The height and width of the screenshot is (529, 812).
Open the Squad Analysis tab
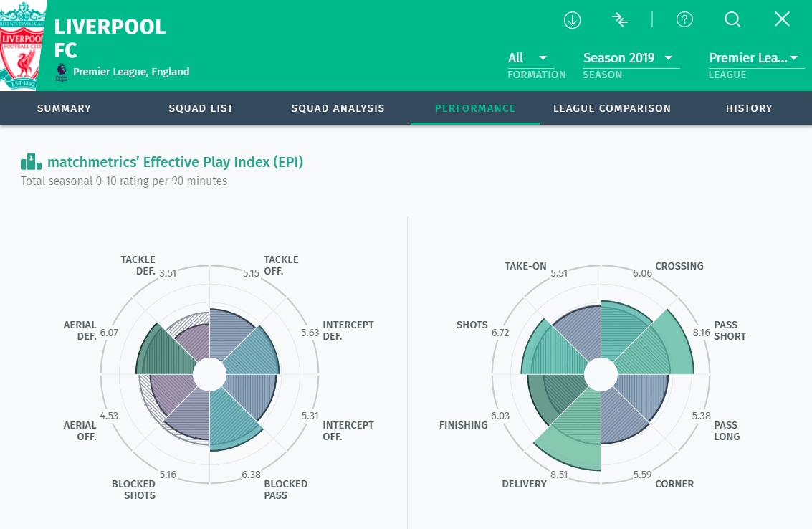pyautogui.click(x=338, y=108)
